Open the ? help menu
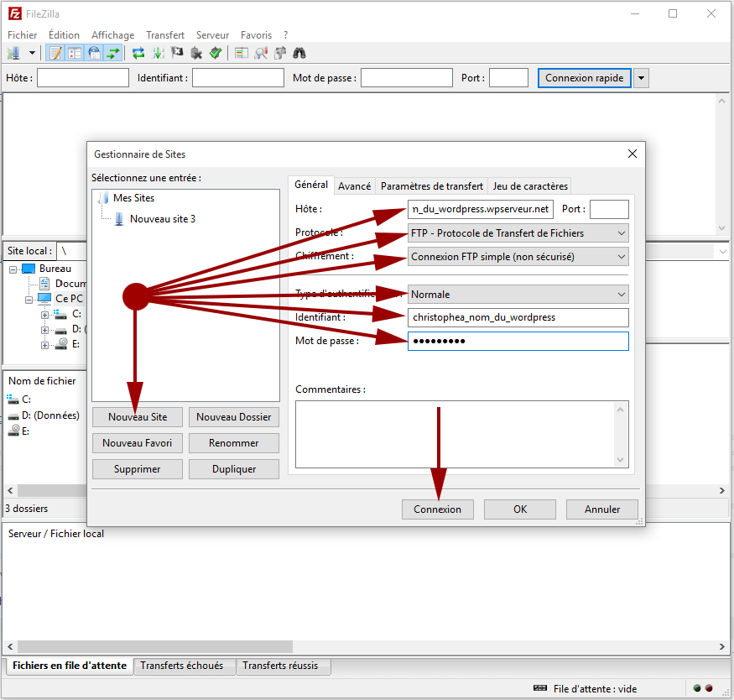The height and width of the screenshot is (700, 734). coord(285,35)
